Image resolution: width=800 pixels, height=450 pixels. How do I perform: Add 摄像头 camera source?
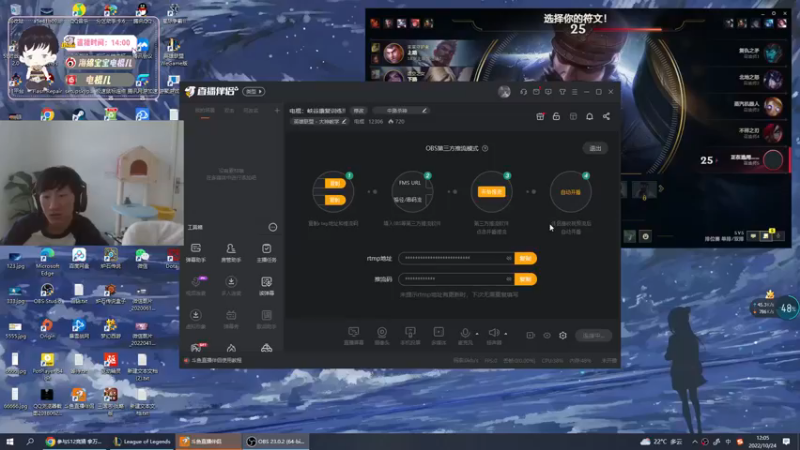[382, 335]
